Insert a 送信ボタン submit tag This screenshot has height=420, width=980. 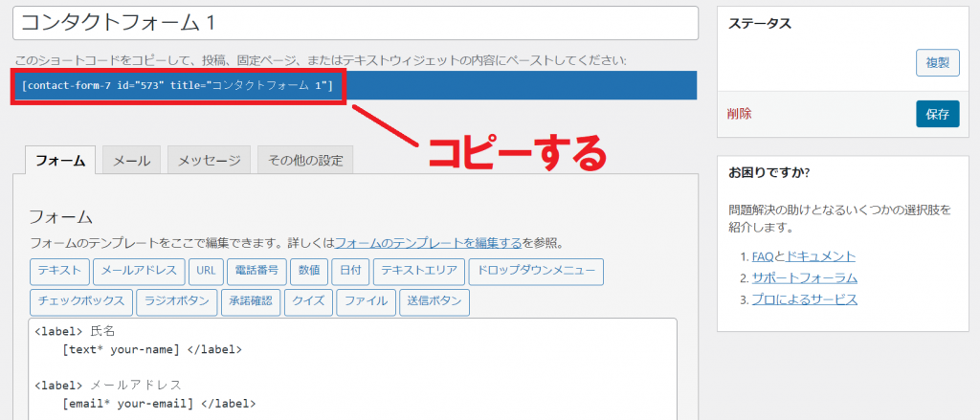point(434,300)
